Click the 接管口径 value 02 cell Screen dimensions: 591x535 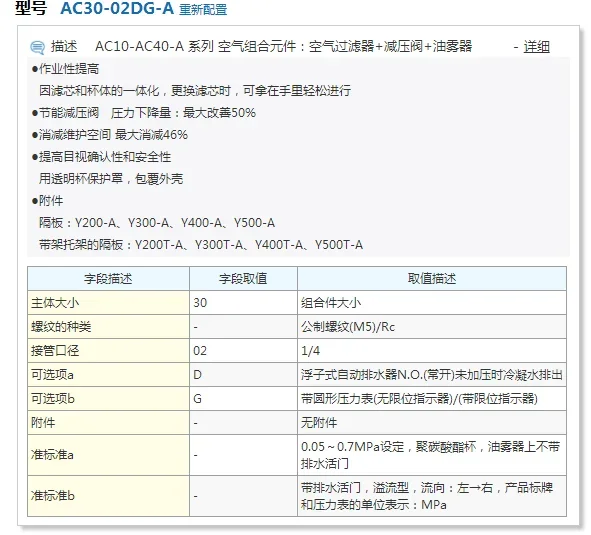point(243,351)
